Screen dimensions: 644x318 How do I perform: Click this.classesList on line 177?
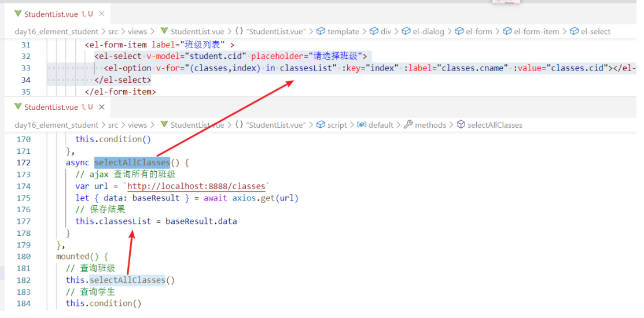[x=113, y=221]
